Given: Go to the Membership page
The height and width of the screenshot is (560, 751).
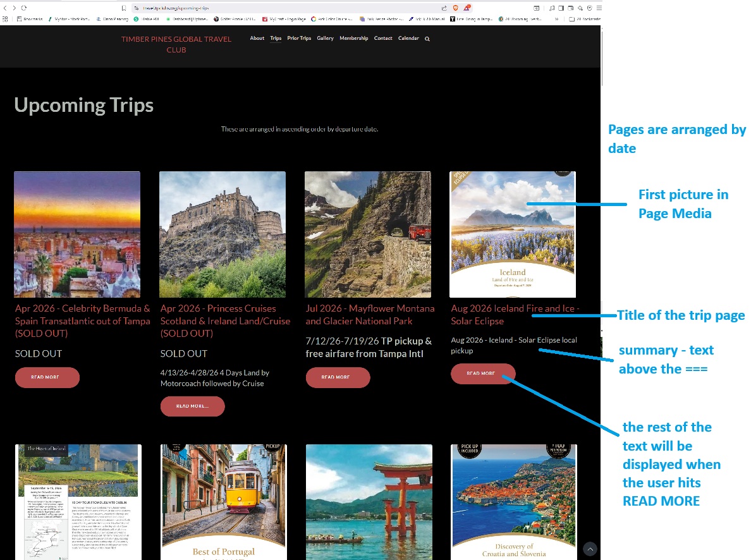Looking at the screenshot, I should tap(353, 39).
